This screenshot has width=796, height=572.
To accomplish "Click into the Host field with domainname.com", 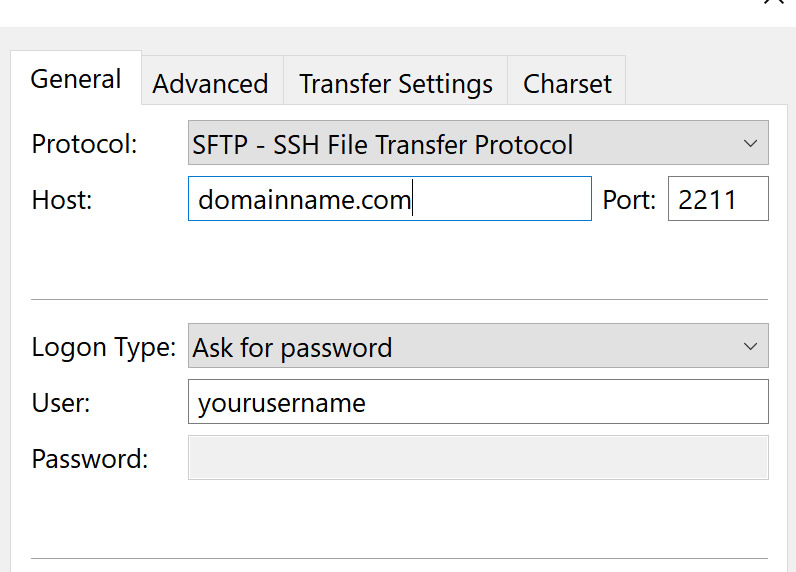I will point(390,198).
